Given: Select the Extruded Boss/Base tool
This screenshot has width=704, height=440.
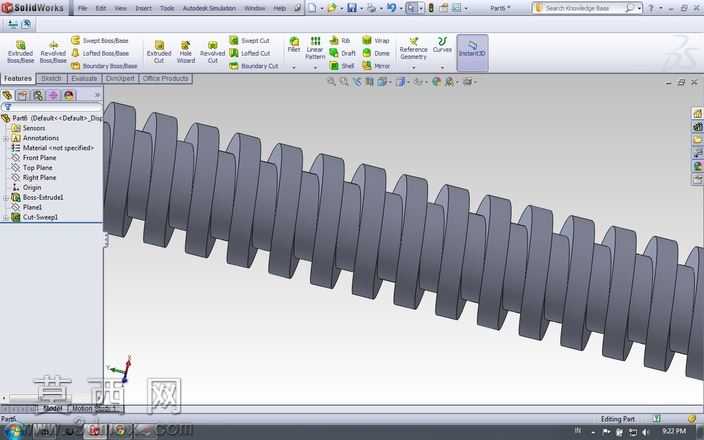Looking at the screenshot, I should tap(21, 52).
